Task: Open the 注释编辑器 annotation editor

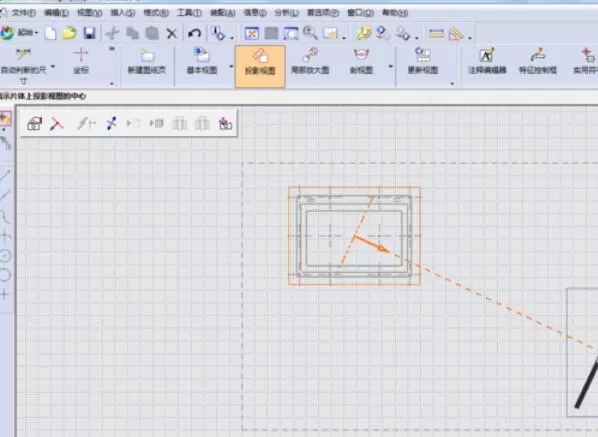Action: click(487, 61)
